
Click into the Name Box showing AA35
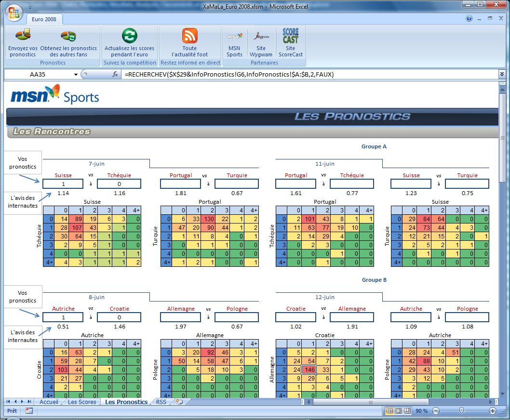pyautogui.click(x=39, y=75)
